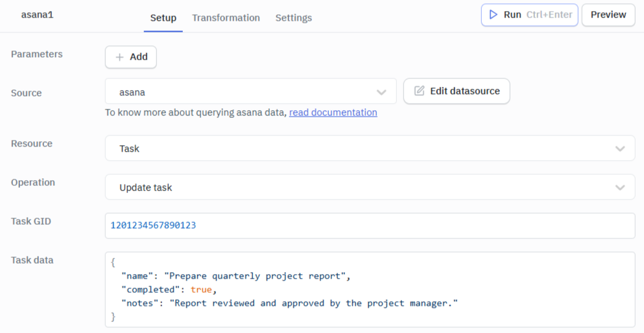Click the Parameters label
644x333 pixels.
tap(37, 54)
